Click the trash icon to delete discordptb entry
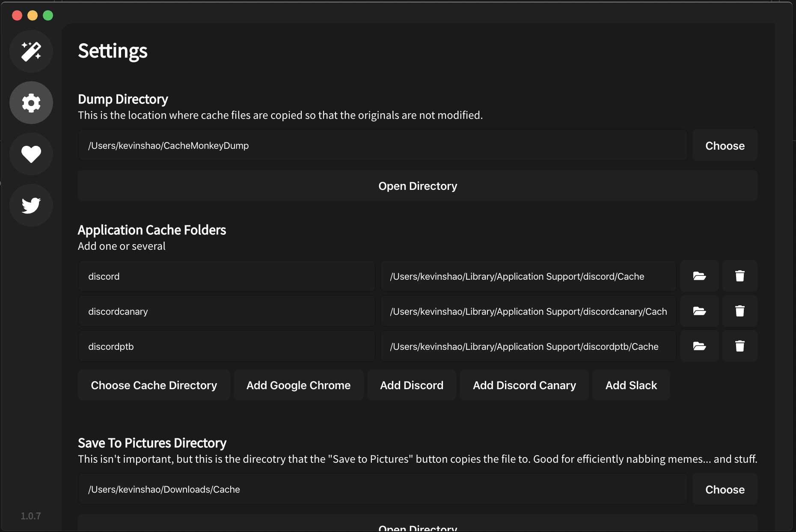 point(740,346)
